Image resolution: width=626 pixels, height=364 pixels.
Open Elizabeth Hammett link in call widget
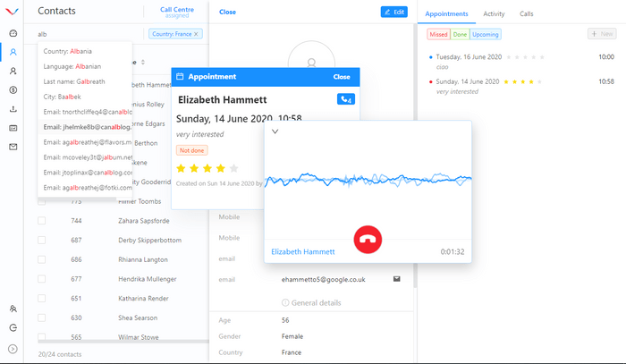coord(303,252)
